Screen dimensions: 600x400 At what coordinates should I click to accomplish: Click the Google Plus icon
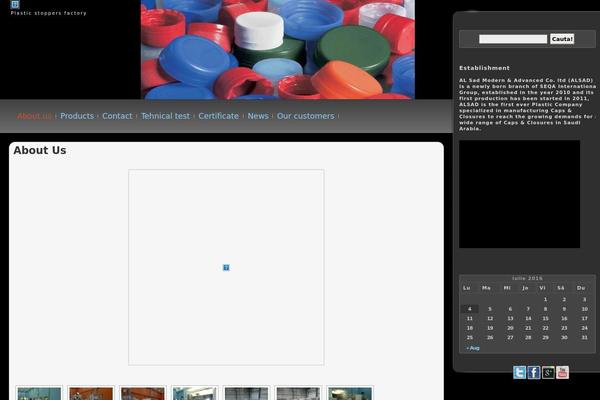[x=548, y=372]
